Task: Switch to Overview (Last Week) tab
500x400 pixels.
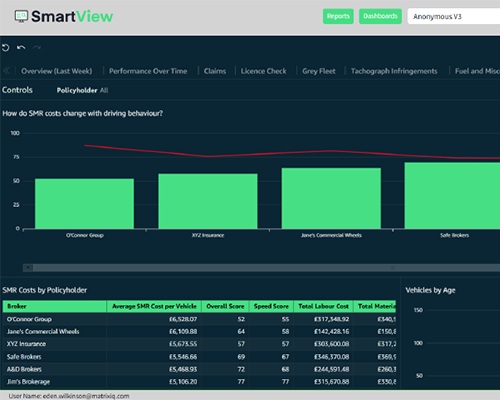Action: coord(57,71)
